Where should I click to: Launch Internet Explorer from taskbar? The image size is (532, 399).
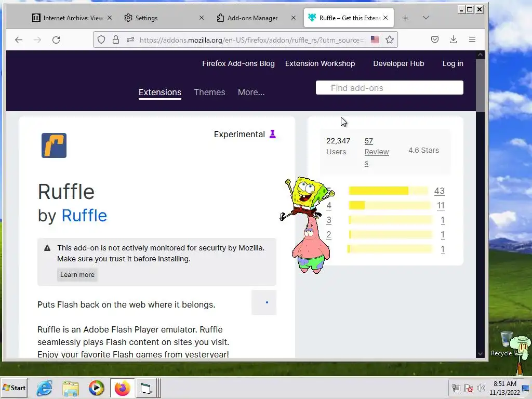click(45, 388)
